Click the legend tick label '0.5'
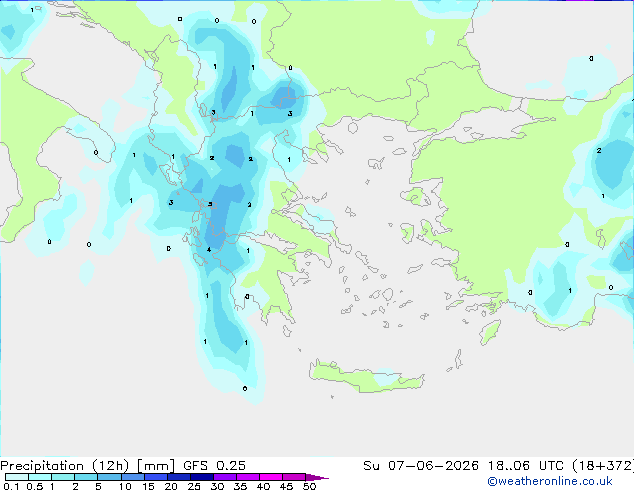 pos(35,486)
